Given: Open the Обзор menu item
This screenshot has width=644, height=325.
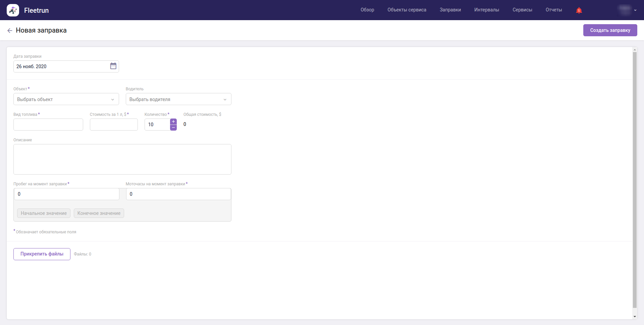Looking at the screenshot, I should coord(367,10).
